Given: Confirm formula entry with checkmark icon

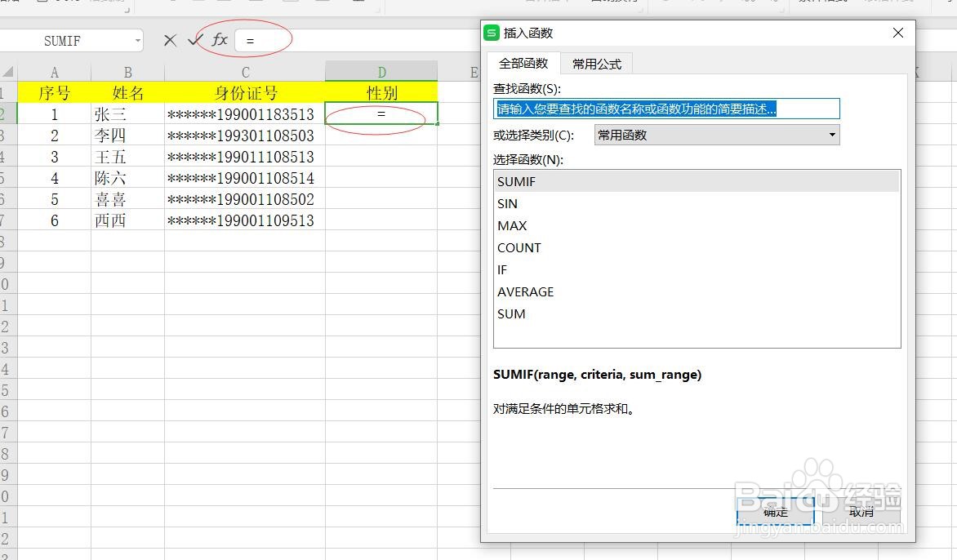Looking at the screenshot, I should pyautogui.click(x=195, y=40).
